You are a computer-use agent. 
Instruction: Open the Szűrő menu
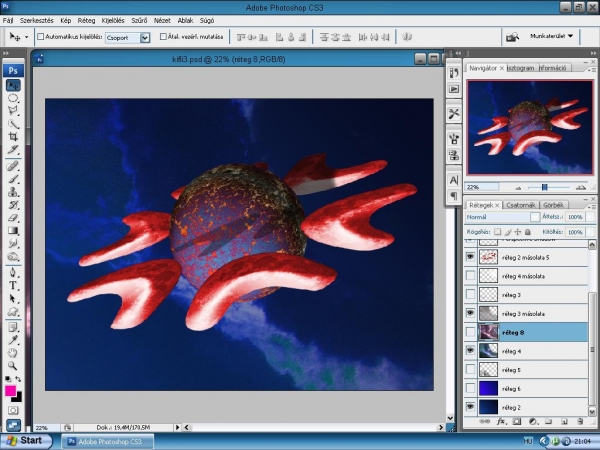pyautogui.click(x=139, y=21)
